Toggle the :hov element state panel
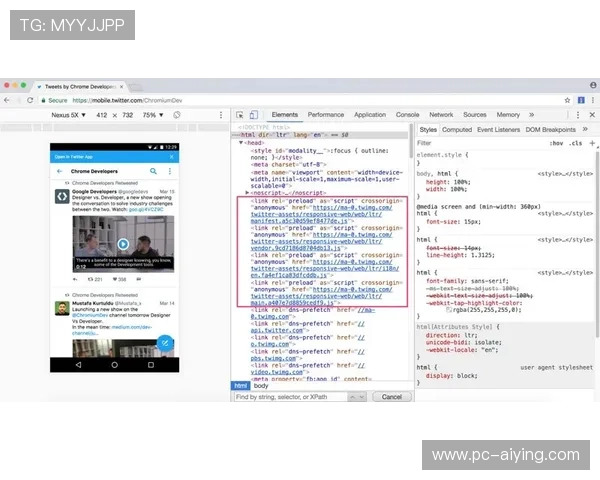Screen dimensions: 600x480 [x=557, y=143]
